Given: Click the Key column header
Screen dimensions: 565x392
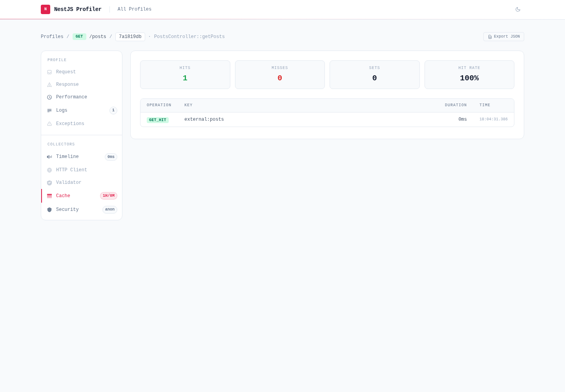Looking at the screenshot, I should click(x=188, y=105).
